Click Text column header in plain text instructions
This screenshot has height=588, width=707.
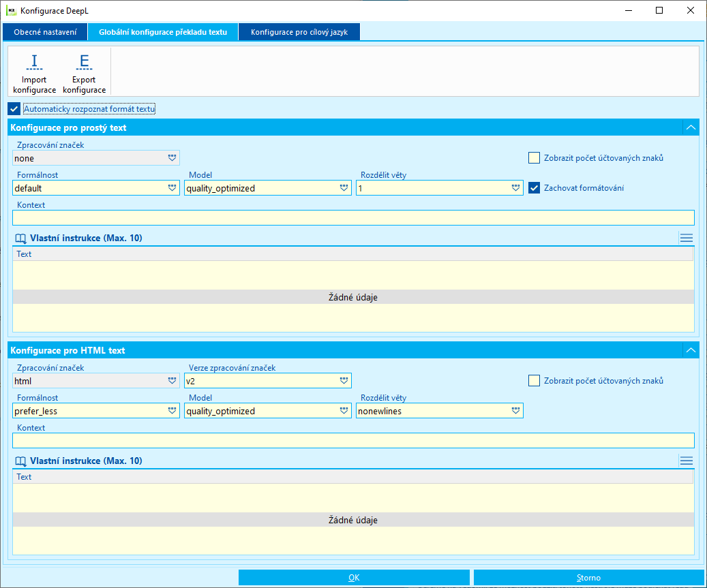pos(352,254)
